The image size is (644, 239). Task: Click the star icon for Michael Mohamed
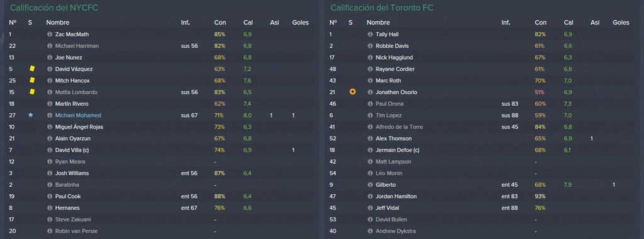click(30, 115)
